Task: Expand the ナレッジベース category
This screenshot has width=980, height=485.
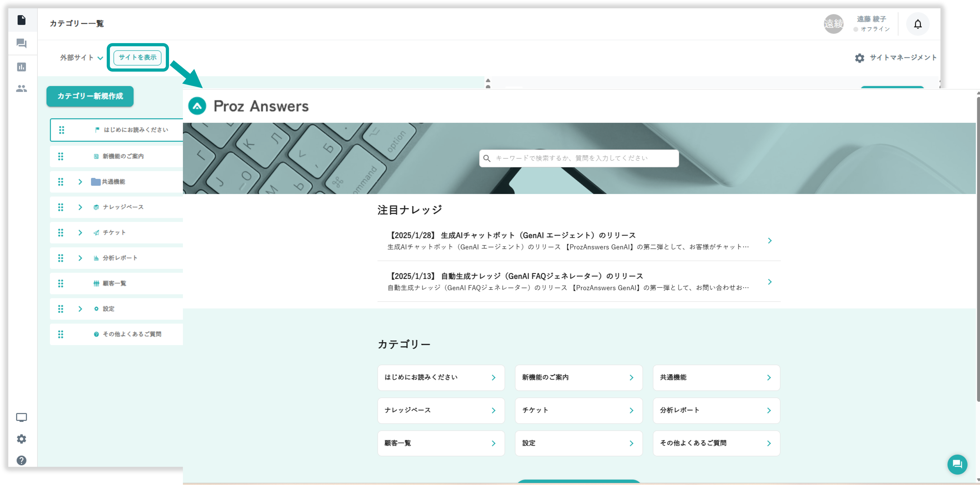Action: pos(80,207)
